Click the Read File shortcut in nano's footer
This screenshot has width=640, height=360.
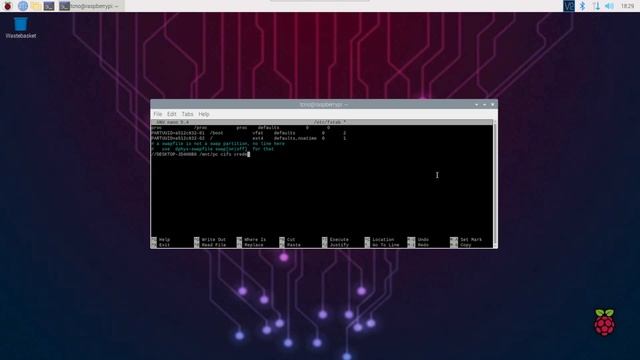(x=210, y=245)
